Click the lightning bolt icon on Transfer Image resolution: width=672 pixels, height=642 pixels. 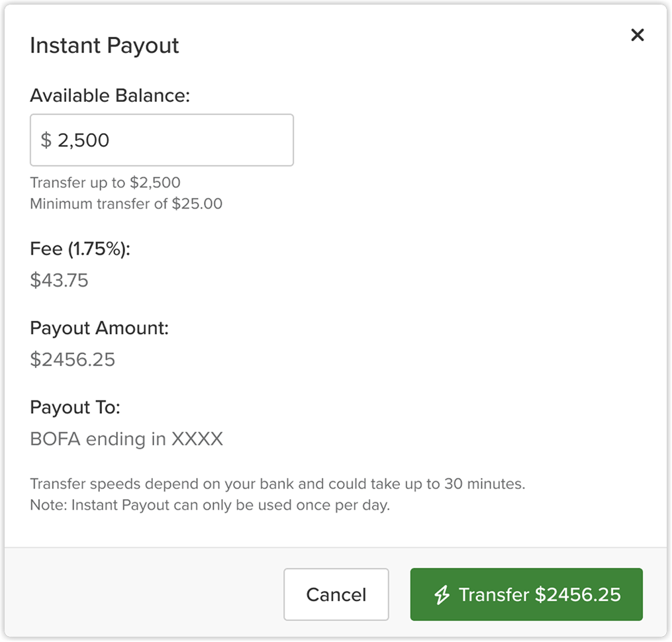click(442, 595)
